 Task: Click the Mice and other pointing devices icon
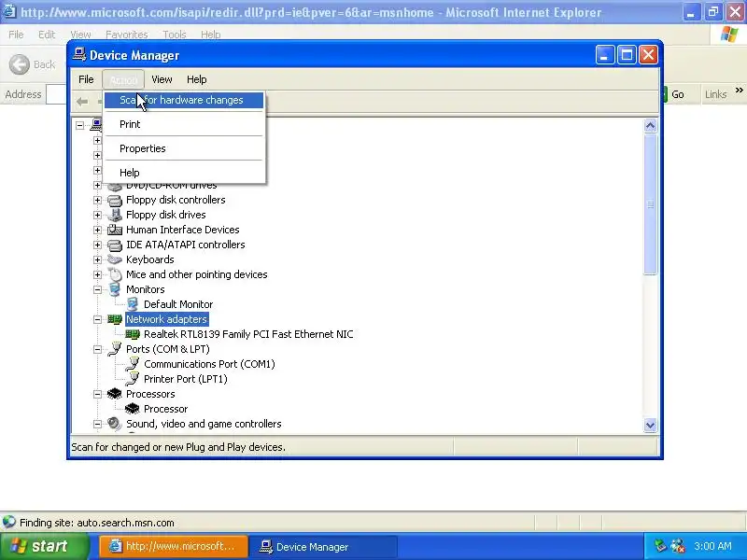[115, 274]
